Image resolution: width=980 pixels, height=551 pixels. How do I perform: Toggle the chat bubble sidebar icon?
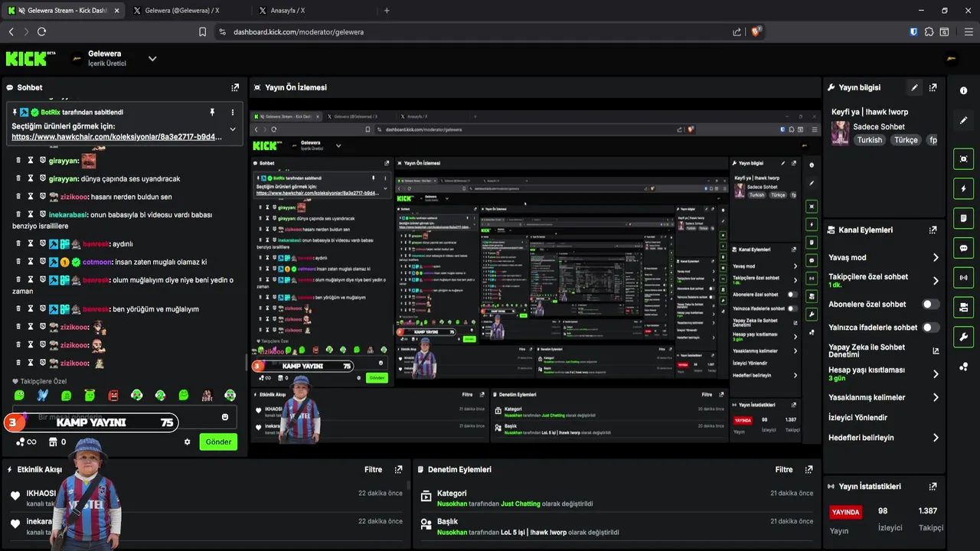[963, 248]
